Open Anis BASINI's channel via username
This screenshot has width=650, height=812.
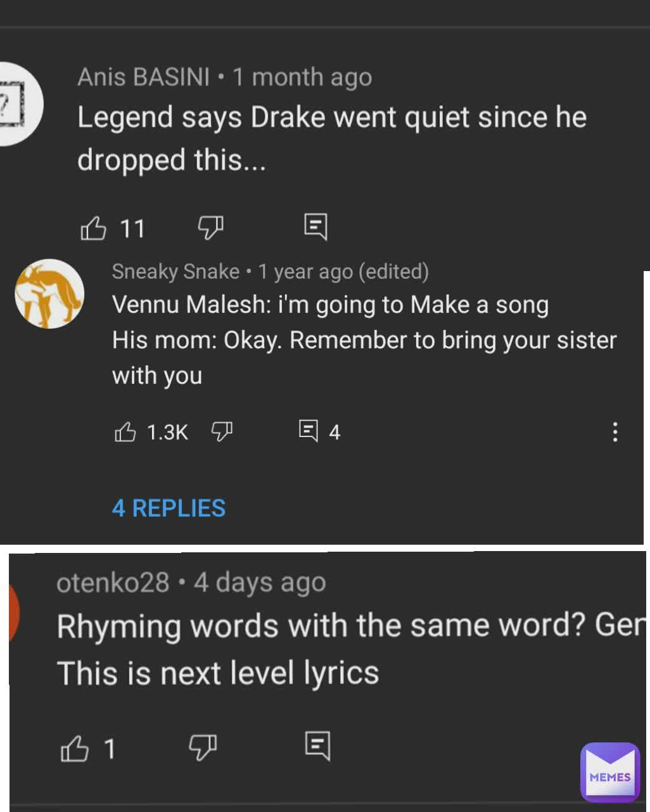point(144,77)
